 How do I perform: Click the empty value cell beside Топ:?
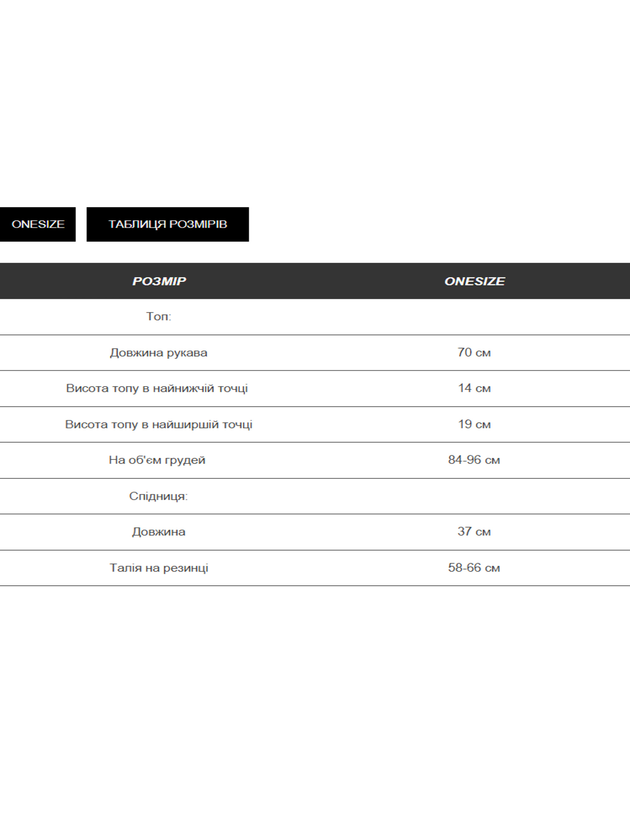coord(474,316)
